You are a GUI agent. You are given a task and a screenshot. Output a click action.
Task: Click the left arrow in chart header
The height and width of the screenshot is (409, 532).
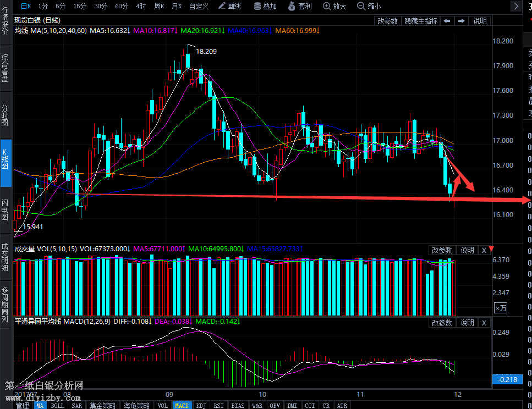coord(447,21)
